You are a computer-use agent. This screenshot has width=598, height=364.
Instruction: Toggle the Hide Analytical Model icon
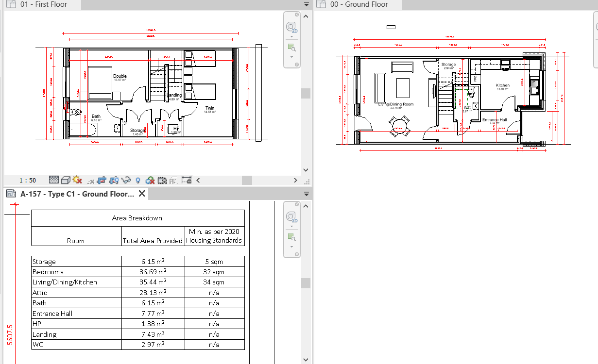point(150,180)
